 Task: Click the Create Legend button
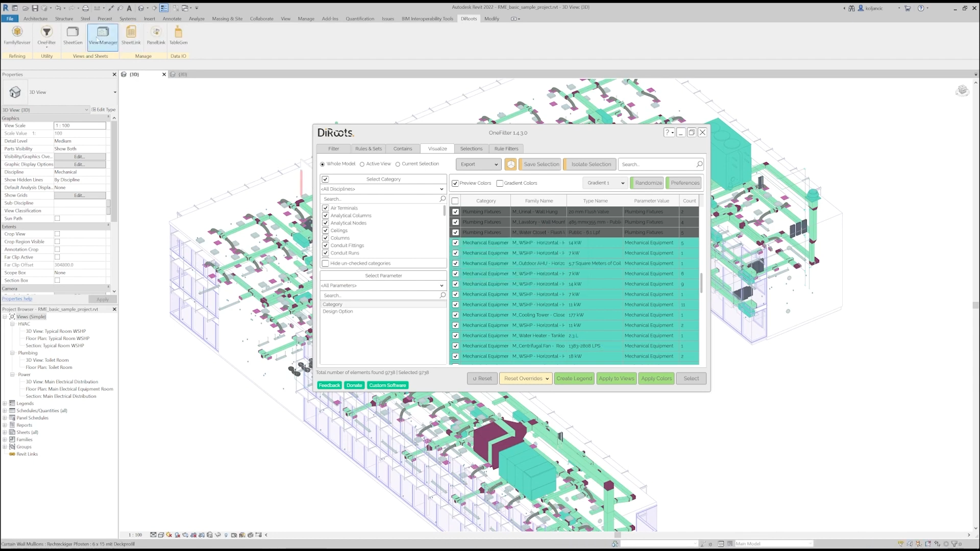[x=574, y=379]
